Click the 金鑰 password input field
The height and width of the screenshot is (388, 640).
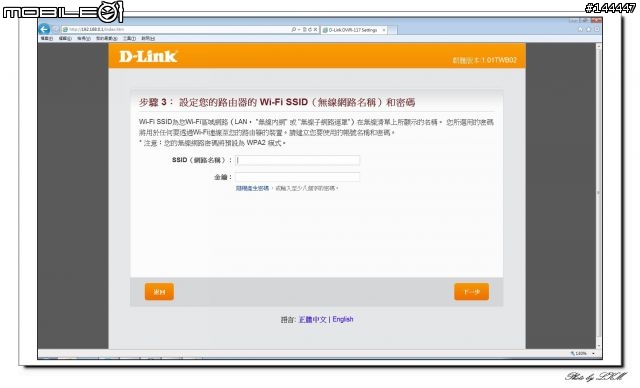click(x=298, y=177)
